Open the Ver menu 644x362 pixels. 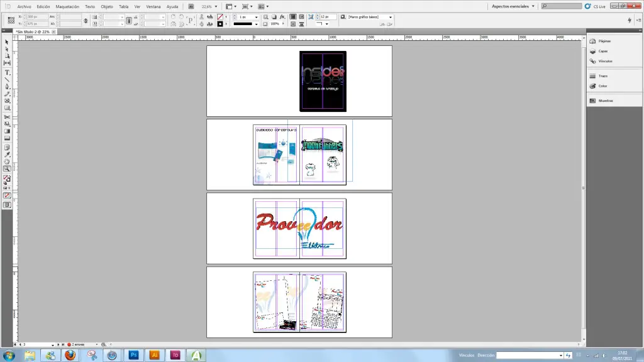point(137,6)
